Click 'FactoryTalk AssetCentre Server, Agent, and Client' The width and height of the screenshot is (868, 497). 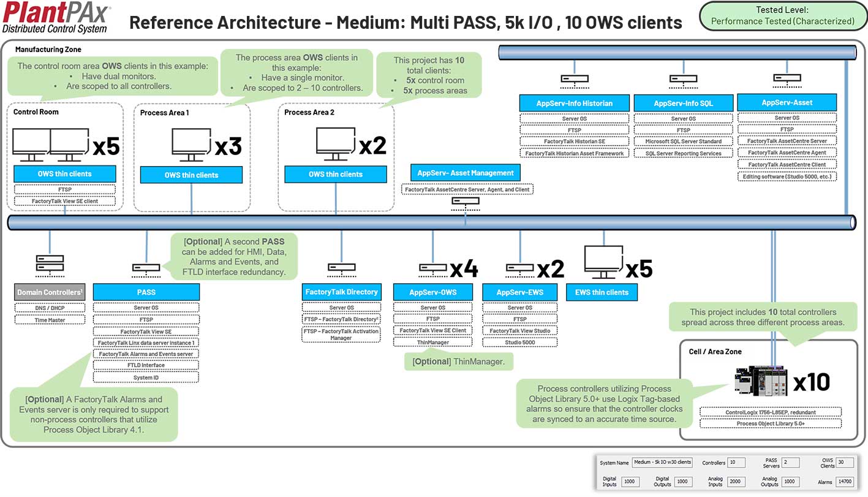click(467, 190)
